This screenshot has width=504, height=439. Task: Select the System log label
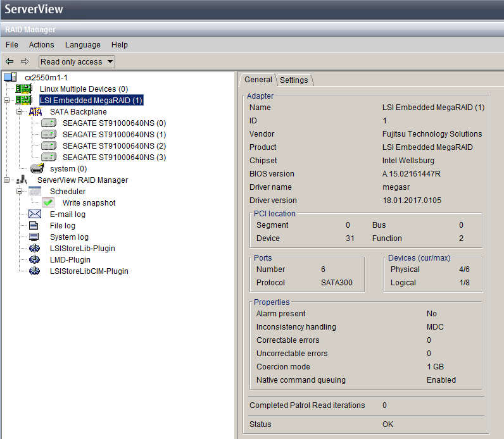click(x=69, y=237)
